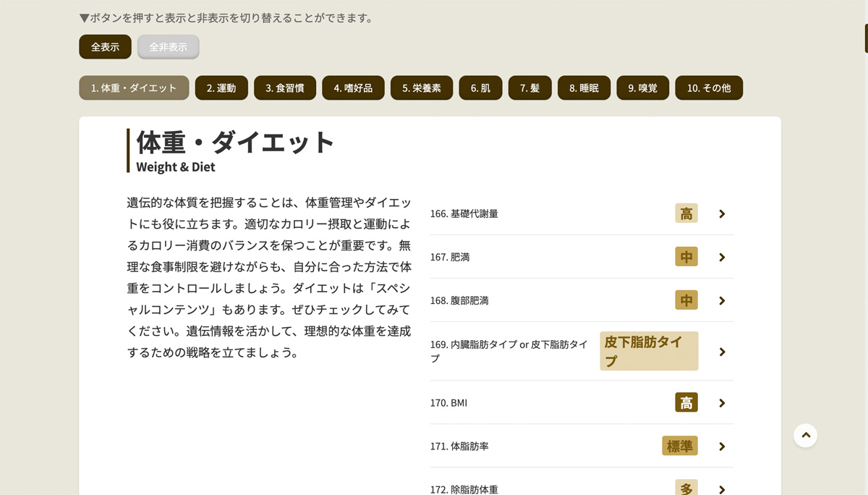Click the chevron beside 170 BMI
Screen dimensions: 868x495
point(722,403)
